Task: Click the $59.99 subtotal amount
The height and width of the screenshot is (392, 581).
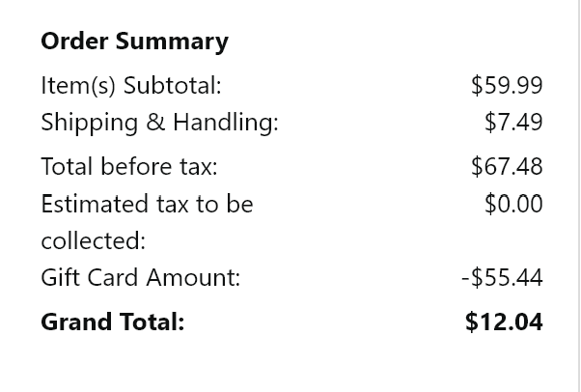Action: pyautogui.click(x=507, y=86)
